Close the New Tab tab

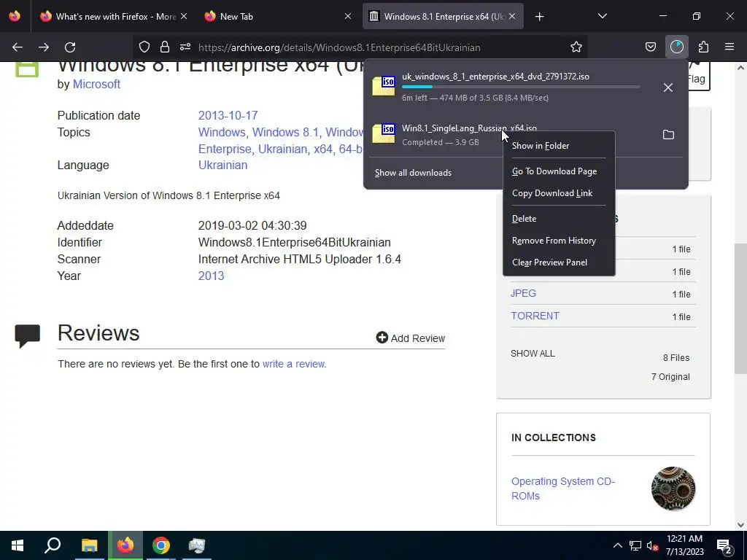[348, 16]
